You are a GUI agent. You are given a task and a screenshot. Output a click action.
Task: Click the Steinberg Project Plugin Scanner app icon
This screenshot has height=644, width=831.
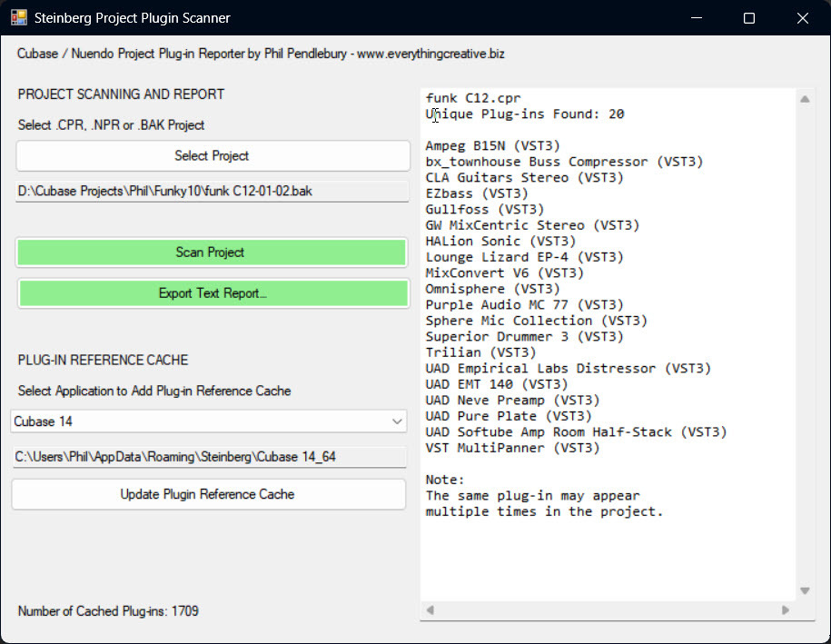point(18,17)
